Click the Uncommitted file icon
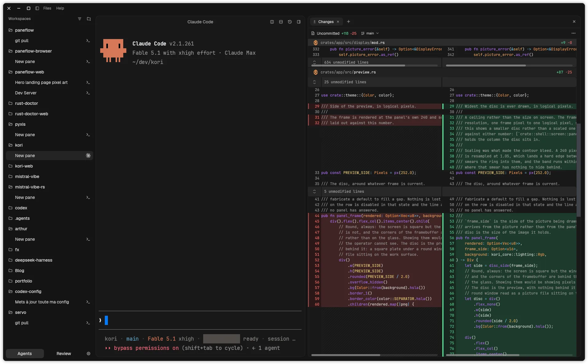 point(313,33)
